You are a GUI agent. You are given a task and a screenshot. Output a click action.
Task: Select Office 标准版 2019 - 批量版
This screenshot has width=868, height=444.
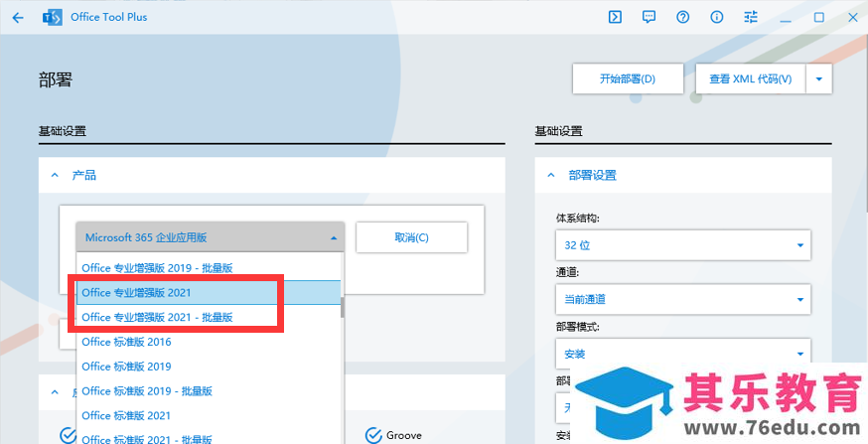[209, 390]
